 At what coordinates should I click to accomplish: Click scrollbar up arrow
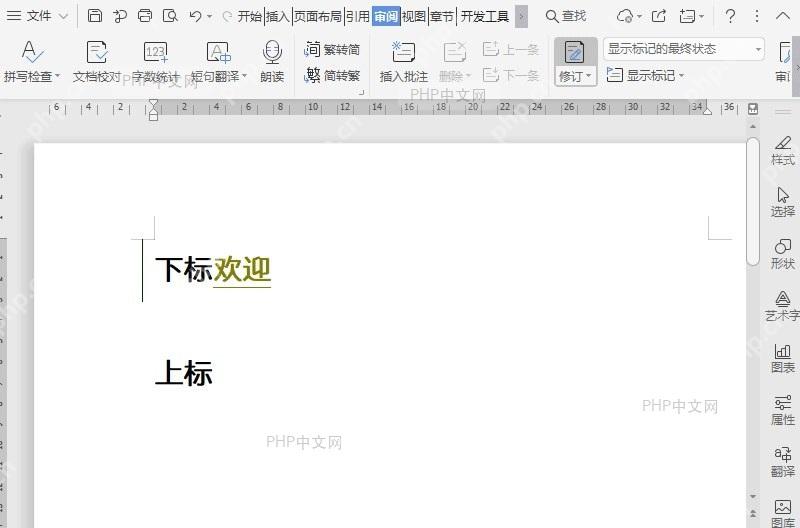point(753,126)
